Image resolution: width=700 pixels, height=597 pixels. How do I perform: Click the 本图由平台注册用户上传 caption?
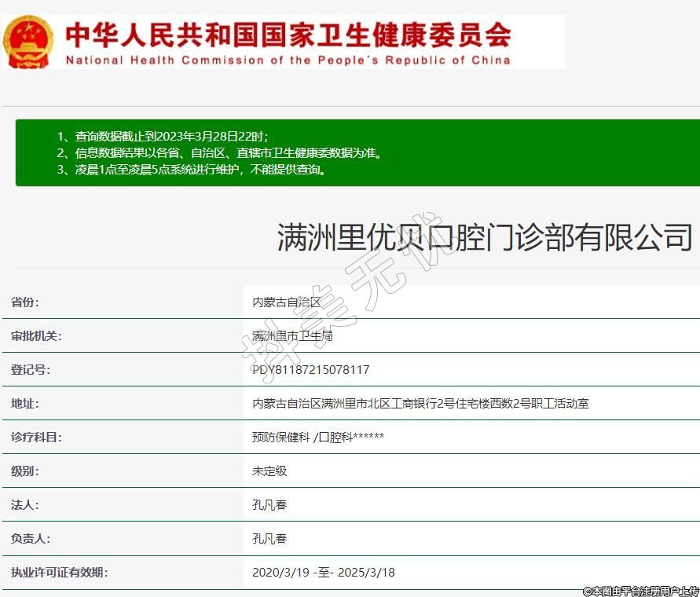click(640, 590)
